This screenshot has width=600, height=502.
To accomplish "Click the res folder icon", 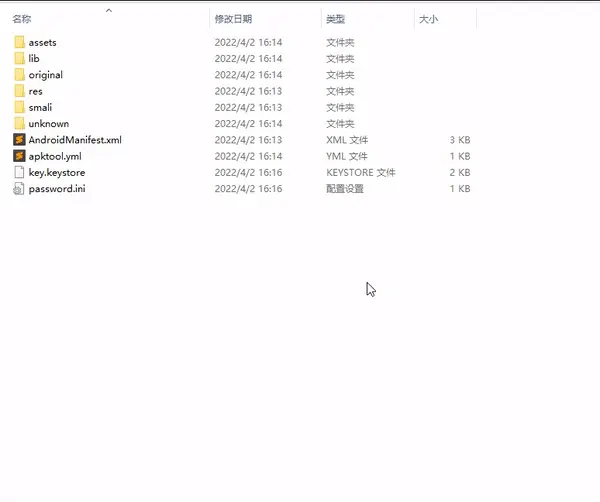I will click(x=19, y=91).
